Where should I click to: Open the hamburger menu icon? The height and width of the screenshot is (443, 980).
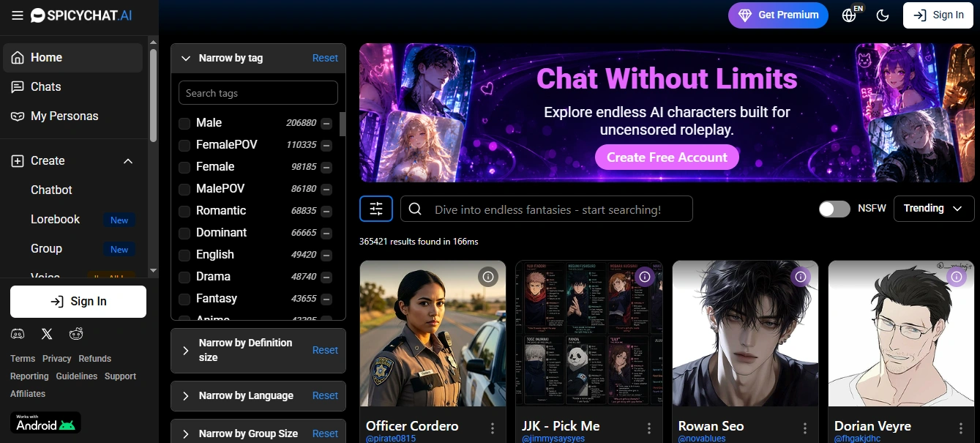(18, 15)
